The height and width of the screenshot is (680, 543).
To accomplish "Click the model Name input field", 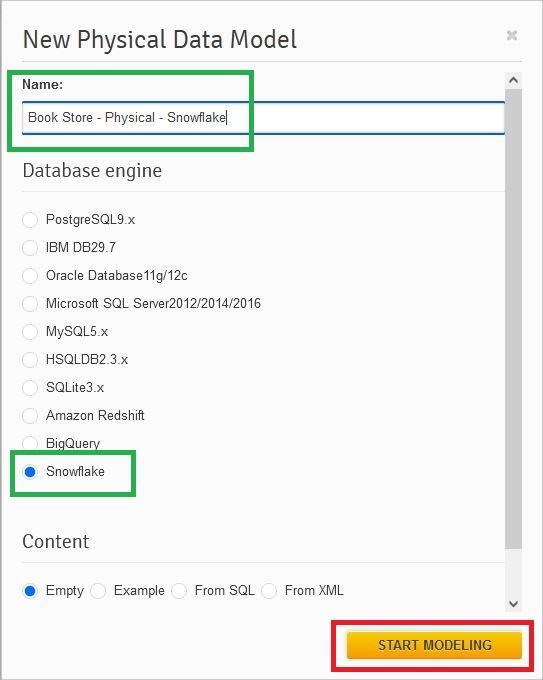I will click(263, 118).
